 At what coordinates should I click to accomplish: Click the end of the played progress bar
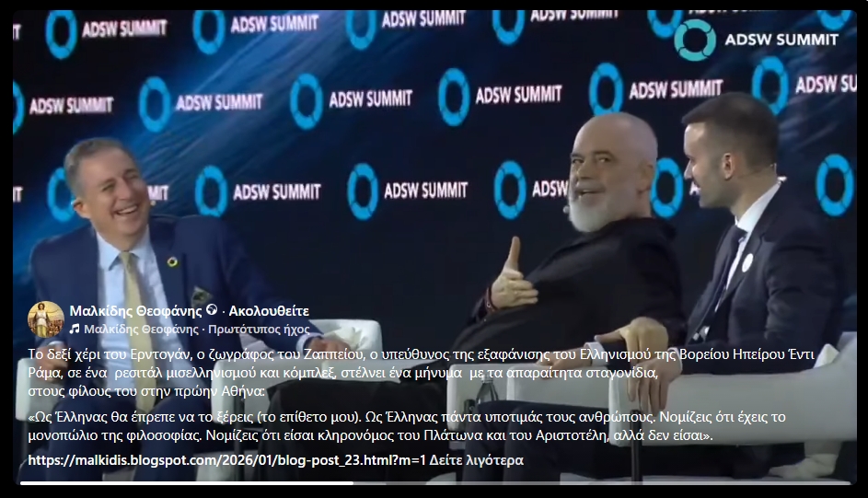pos(352,483)
